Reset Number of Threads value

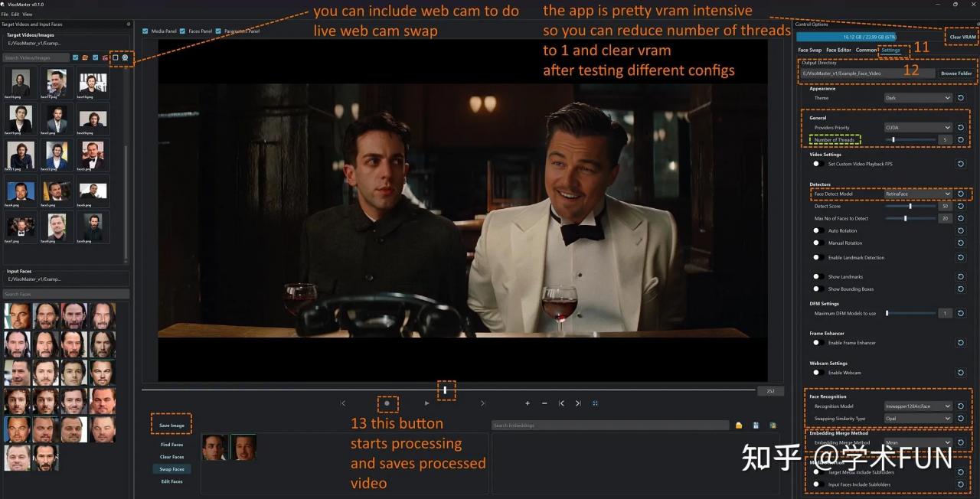[x=960, y=140]
